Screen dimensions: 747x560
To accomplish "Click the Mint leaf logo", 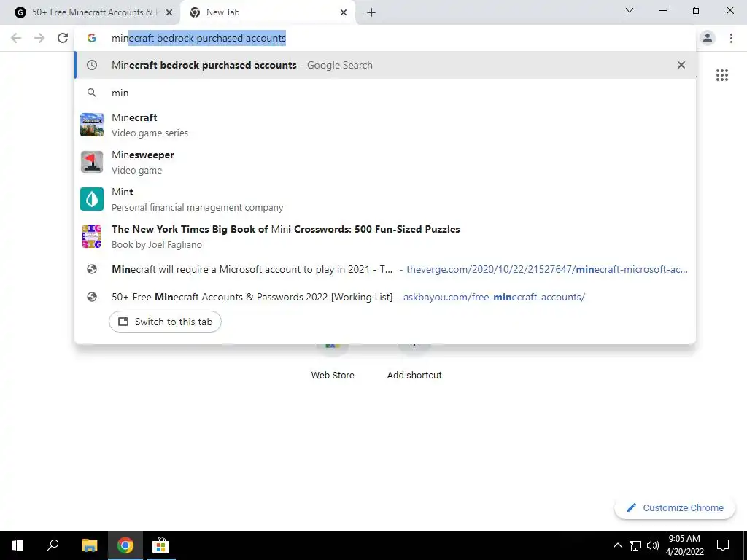I will coord(92,199).
